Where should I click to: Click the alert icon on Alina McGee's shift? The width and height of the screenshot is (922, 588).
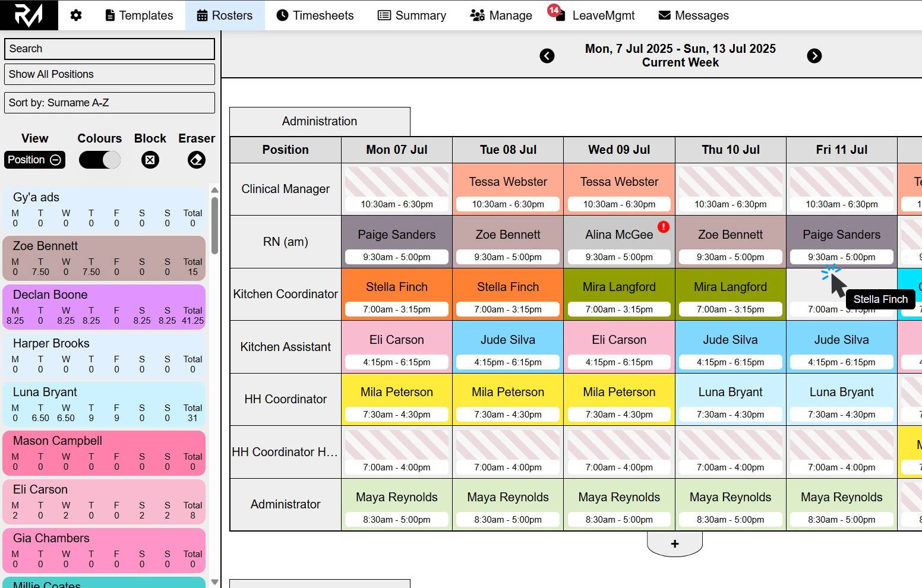[664, 227]
